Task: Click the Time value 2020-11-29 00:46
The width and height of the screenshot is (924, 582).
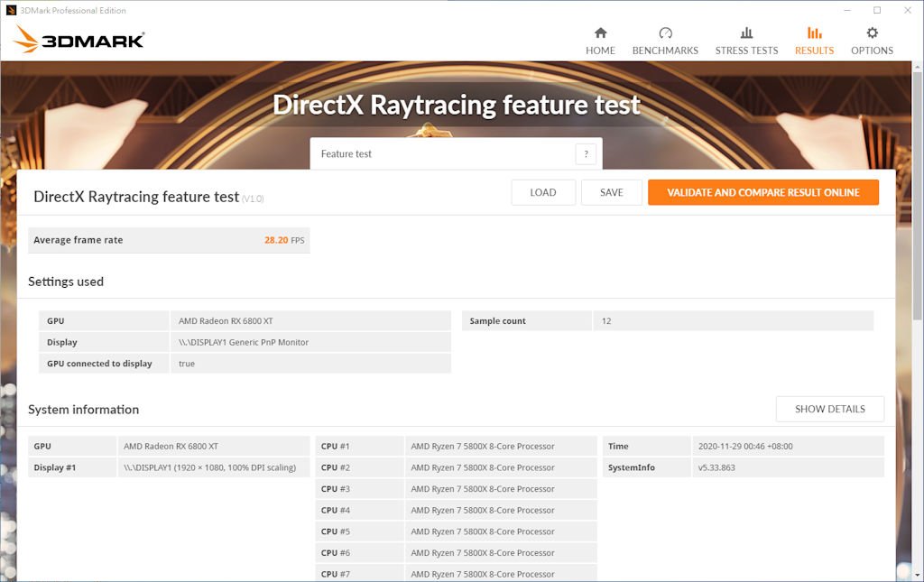Action: (745, 447)
